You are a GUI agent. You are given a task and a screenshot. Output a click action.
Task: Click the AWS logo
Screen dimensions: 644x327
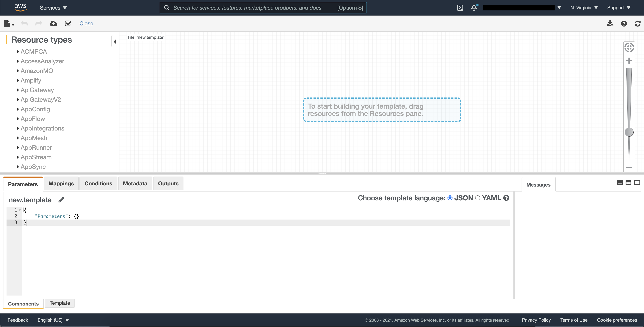20,8
